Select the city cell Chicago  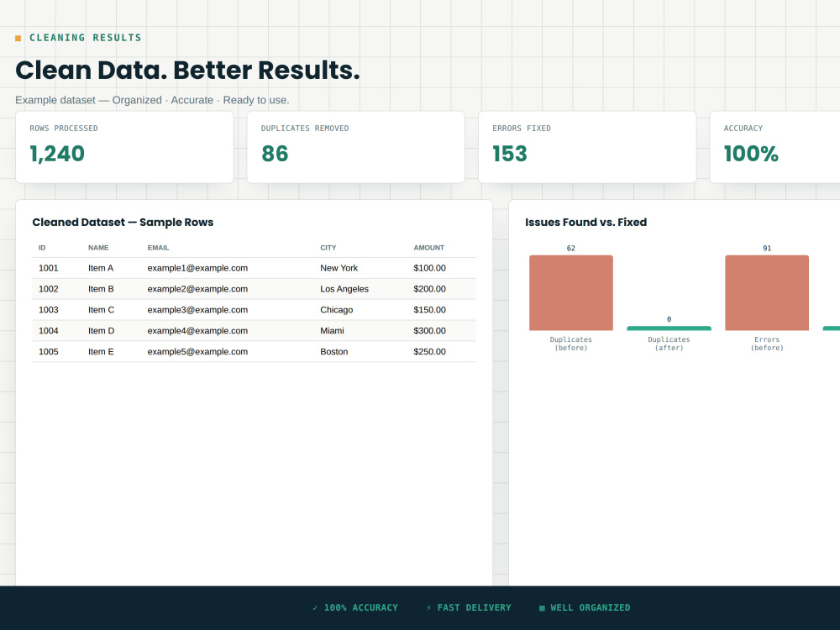[337, 310]
